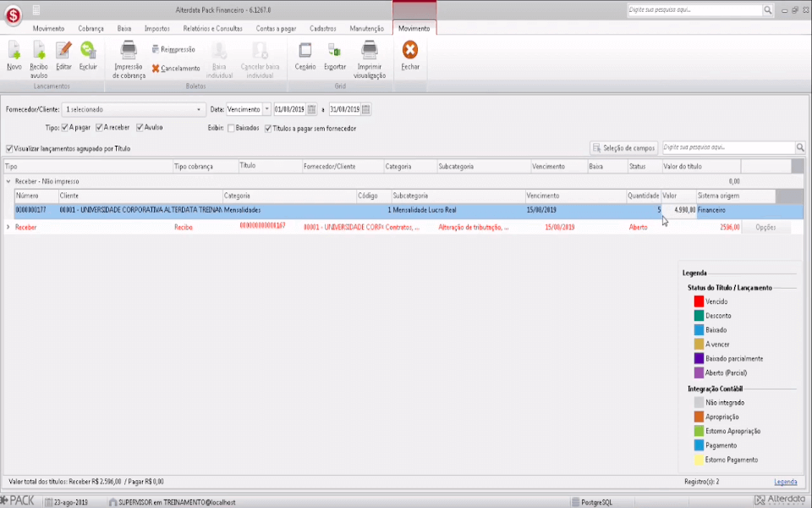Open the Cenário grid option

305,51
